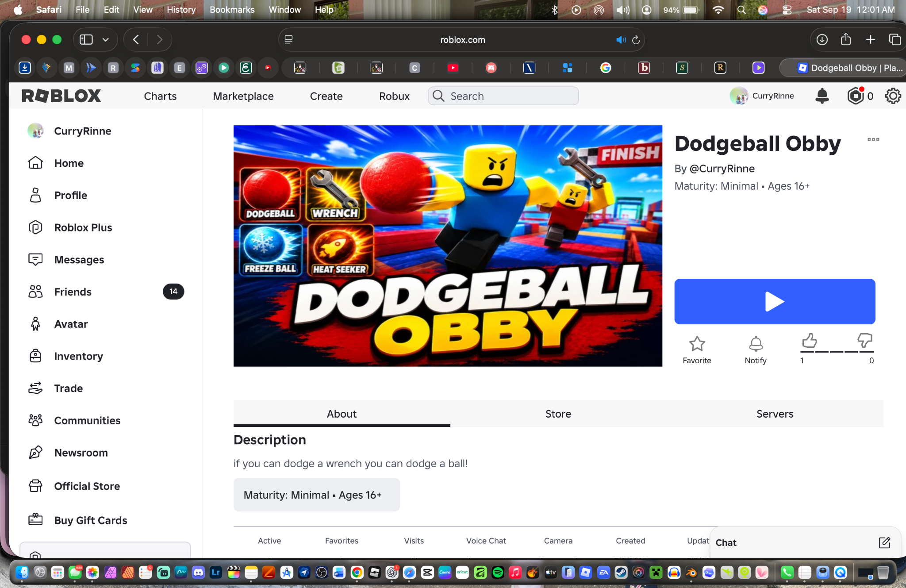Switch to the About tab

click(342, 414)
